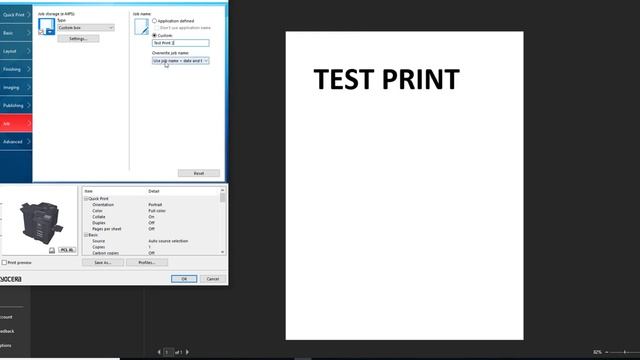The height and width of the screenshot is (360, 640).
Task: Click the page number field in Word preview
Action: tap(169, 352)
